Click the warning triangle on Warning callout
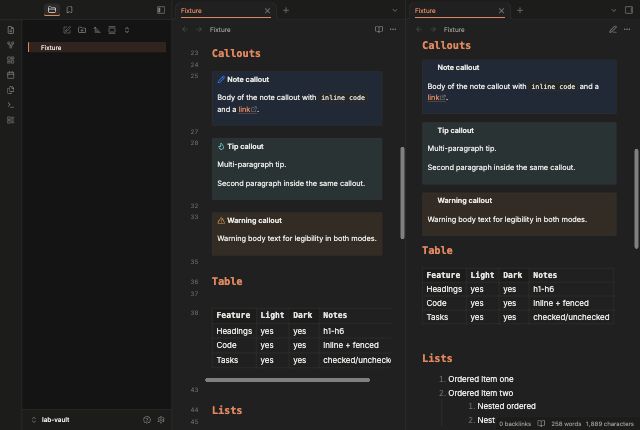Viewport: 640px width, 430px height. click(221, 221)
